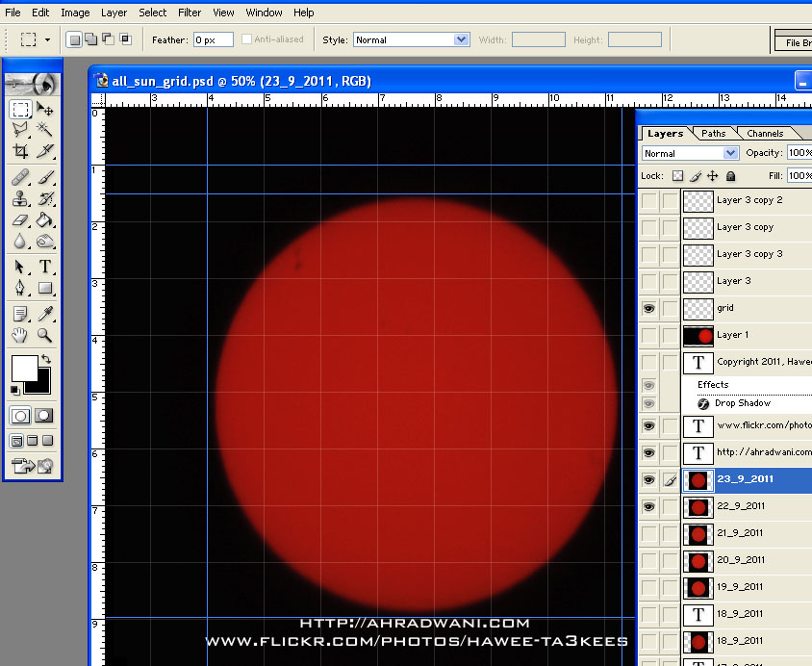This screenshot has height=666, width=812.
Task: Open the Style dropdown set to Normal
Action: (x=411, y=39)
